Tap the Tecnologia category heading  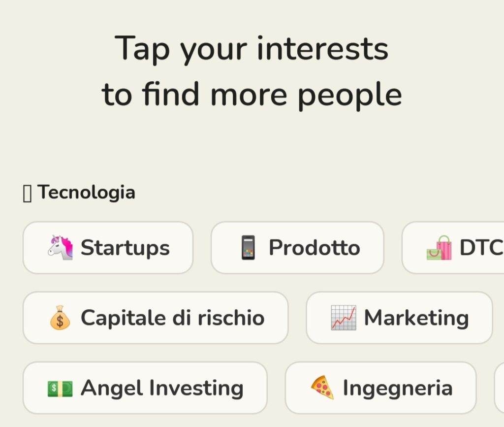tap(86, 192)
